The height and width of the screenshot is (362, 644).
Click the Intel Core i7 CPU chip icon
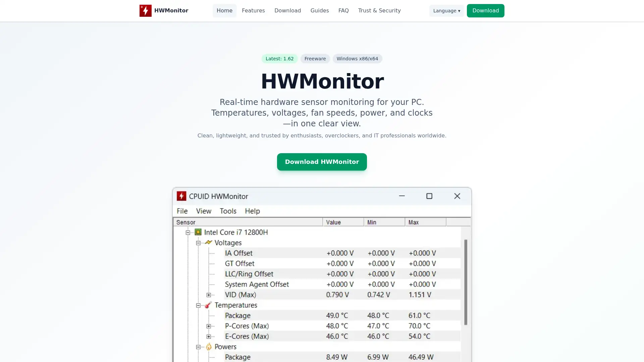[x=198, y=232]
